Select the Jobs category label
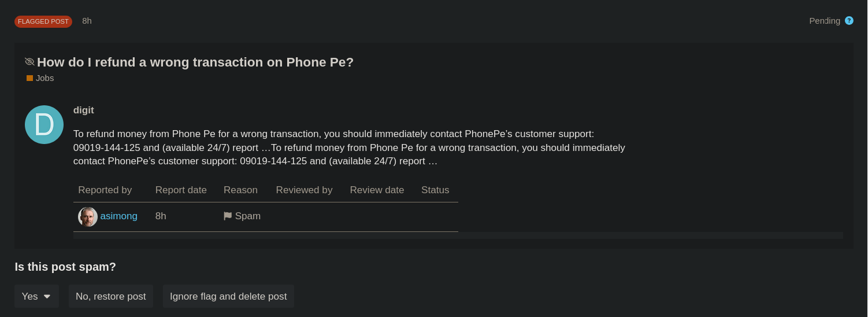This screenshot has height=317, width=868. click(45, 78)
